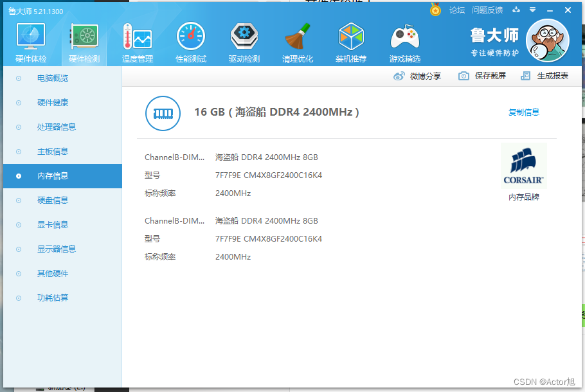Select 硬盘信息 in the sidebar
The height and width of the screenshot is (392, 585).
pos(62,200)
